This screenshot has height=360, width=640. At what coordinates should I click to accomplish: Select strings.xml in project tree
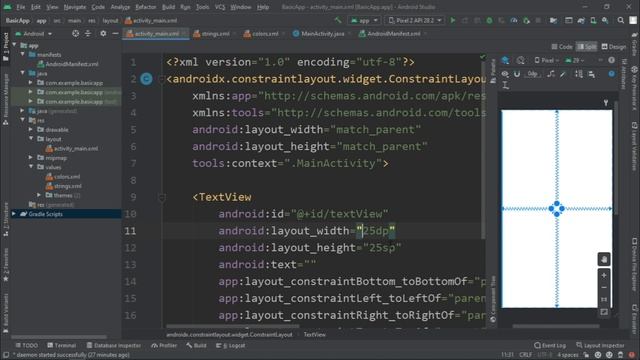(x=64, y=186)
